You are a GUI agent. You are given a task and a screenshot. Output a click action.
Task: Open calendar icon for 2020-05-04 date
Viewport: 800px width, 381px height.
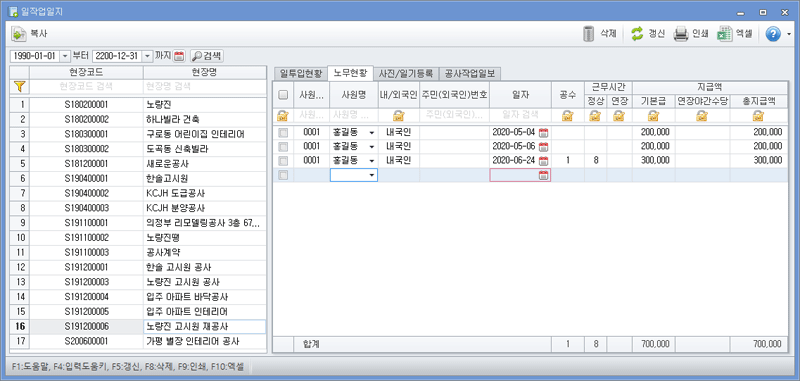tap(544, 133)
